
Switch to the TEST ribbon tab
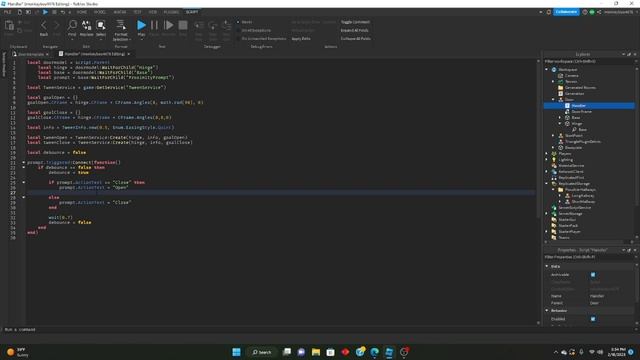pyautogui.click(x=138, y=12)
